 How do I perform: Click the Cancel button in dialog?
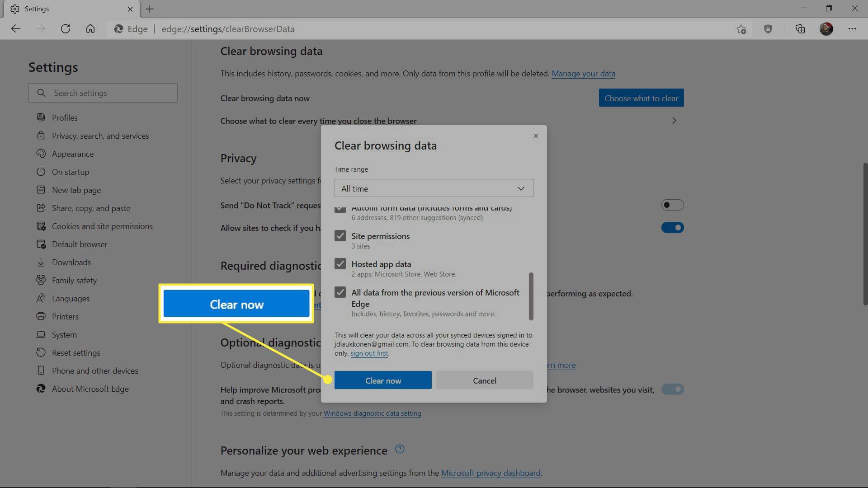485,380
